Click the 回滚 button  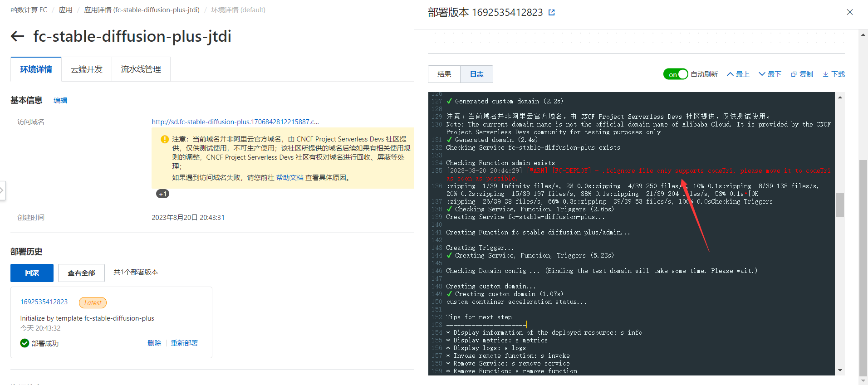click(x=32, y=273)
